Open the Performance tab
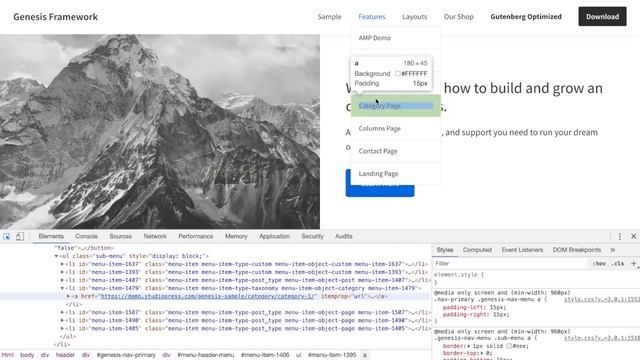The height and width of the screenshot is (360, 640). 196,236
